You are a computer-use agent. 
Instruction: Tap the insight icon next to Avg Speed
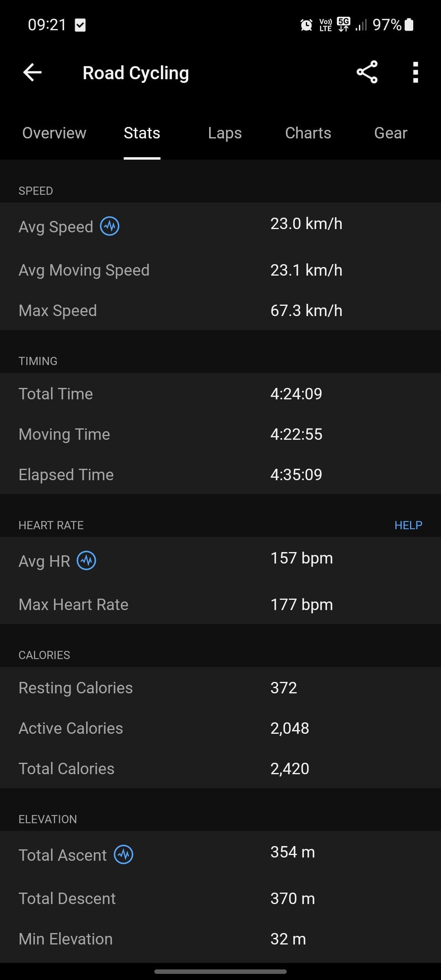pyautogui.click(x=110, y=226)
